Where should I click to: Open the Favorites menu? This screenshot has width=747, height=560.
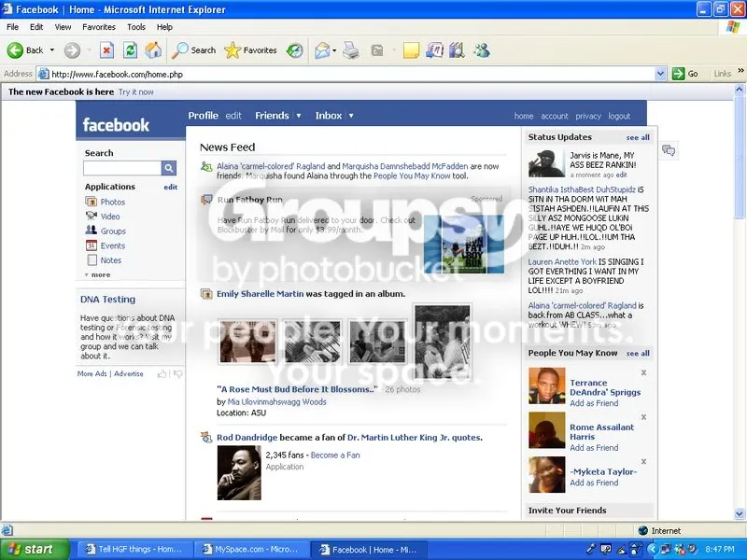point(99,27)
